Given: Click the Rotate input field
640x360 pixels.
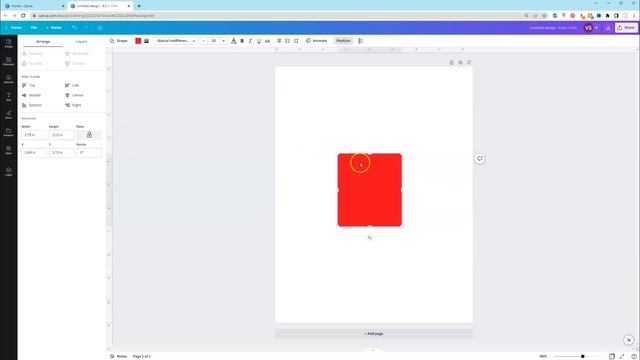Looking at the screenshot, I should pos(89,153).
